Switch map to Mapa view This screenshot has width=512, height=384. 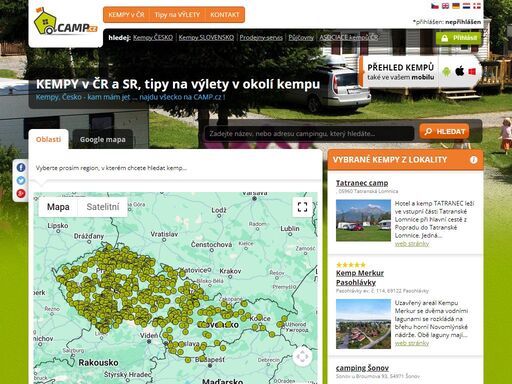[x=58, y=207]
